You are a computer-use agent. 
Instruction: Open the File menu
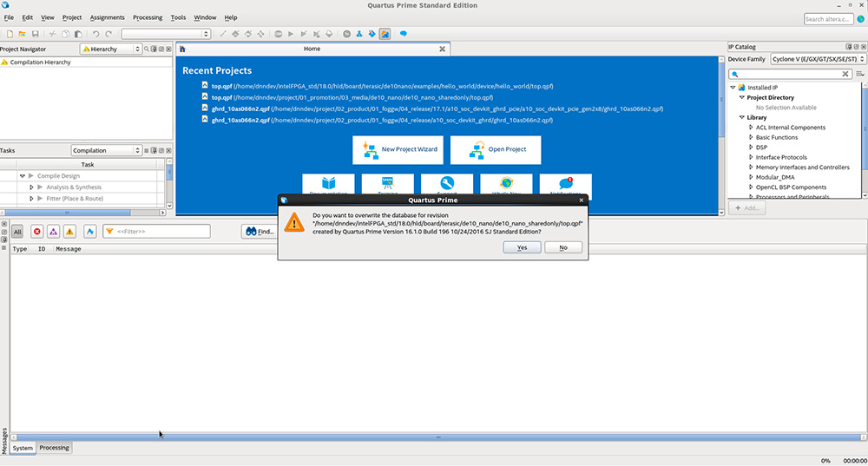9,17
